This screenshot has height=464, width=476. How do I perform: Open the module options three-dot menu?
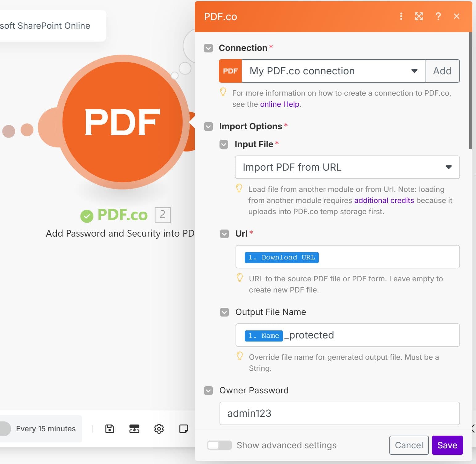(401, 16)
